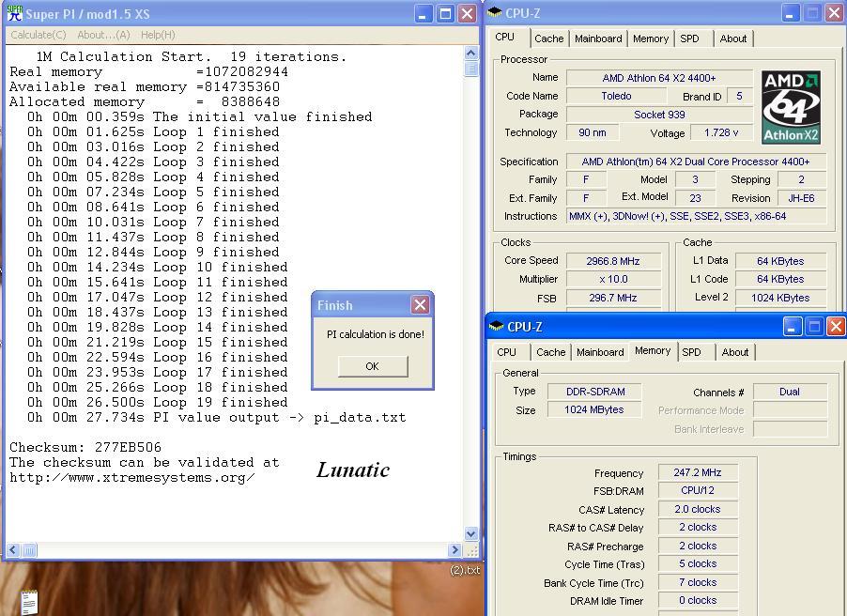Switch to Memory tab in upper CPU-Z

point(651,38)
